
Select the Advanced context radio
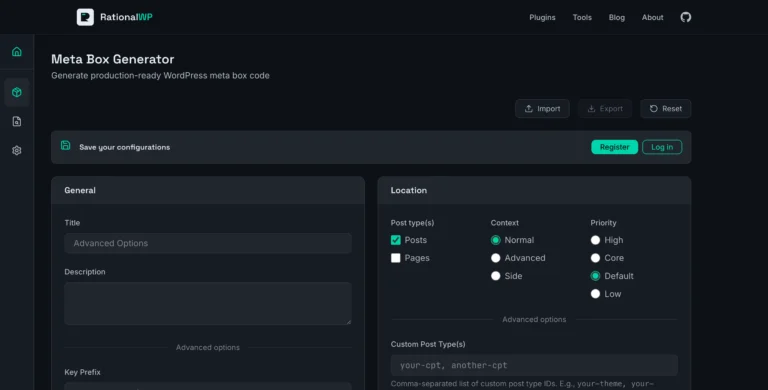496,258
